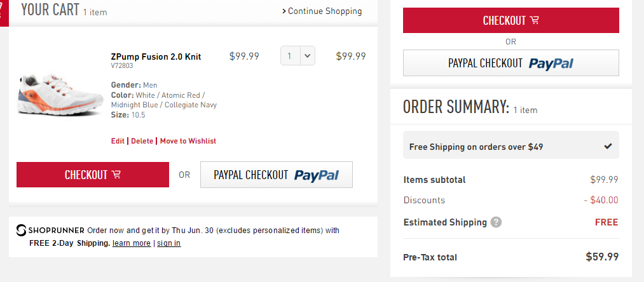Viewport: 644px width, 282px height.
Task: Move the item to Wishlist
Action: pos(188,141)
